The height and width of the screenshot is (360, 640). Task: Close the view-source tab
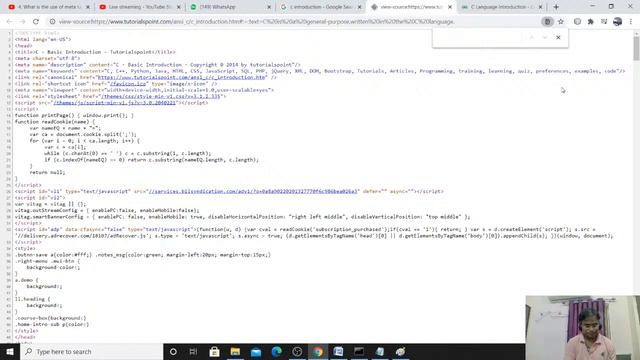pos(450,7)
